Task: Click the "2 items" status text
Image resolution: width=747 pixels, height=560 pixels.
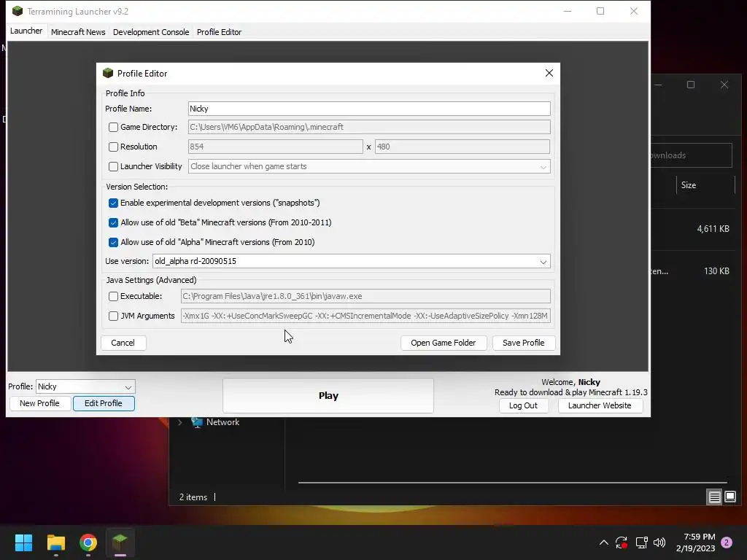Action: pyautogui.click(x=193, y=497)
